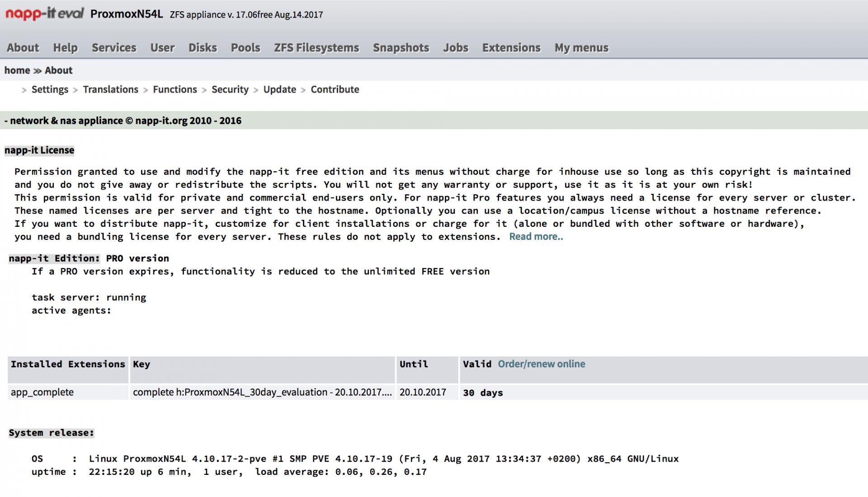Open the Contribute submenu link

click(x=335, y=89)
